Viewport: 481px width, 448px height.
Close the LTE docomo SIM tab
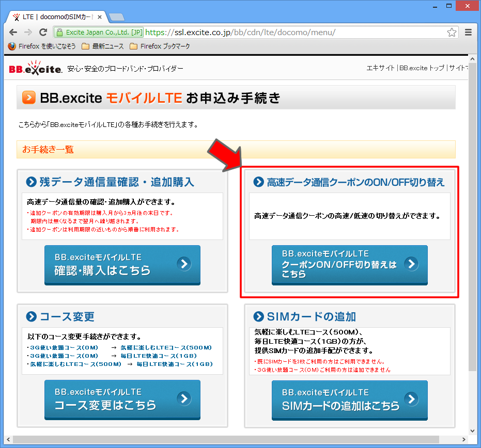(x=99, y=17)
